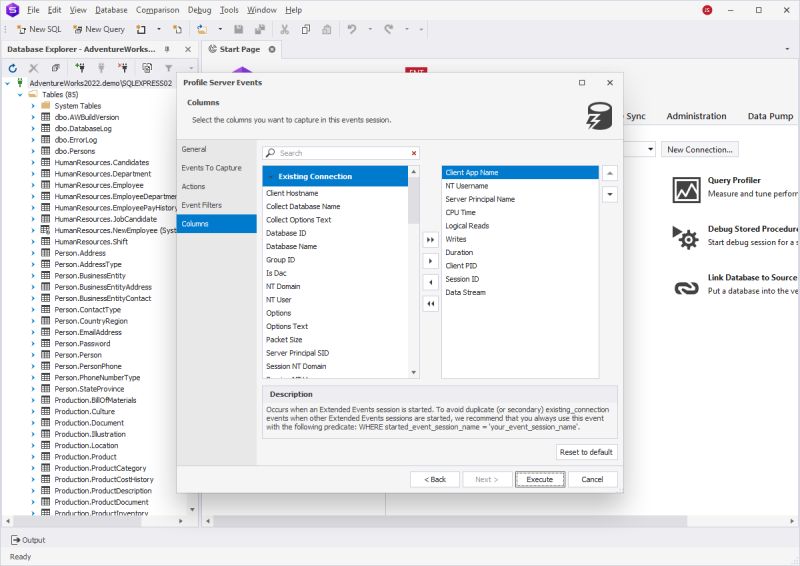The width and height of the screenshot is (800, 566).
Task: Select Logical Reads in selected columns
Action: [x=520, y=226]
